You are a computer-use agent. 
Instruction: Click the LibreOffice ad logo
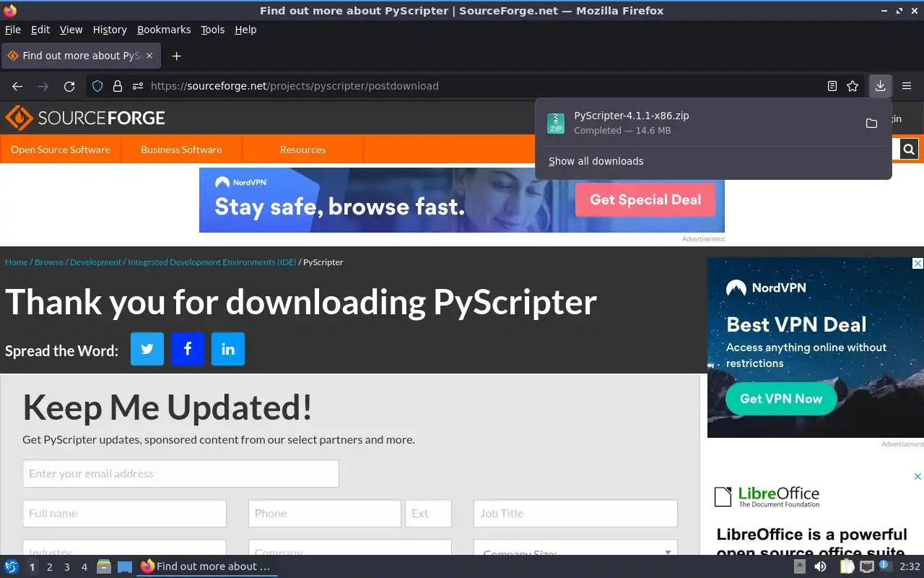767,496
